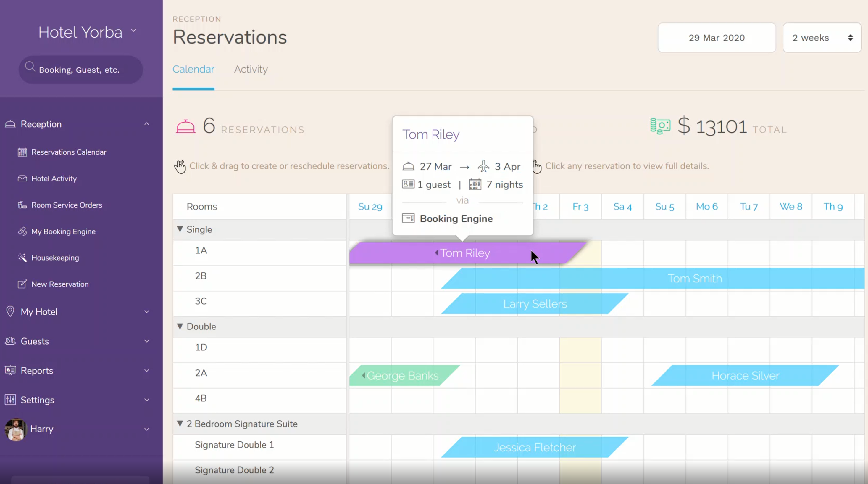
Task: Switch to the Calendar tab
Action: [x=193, y=69]
